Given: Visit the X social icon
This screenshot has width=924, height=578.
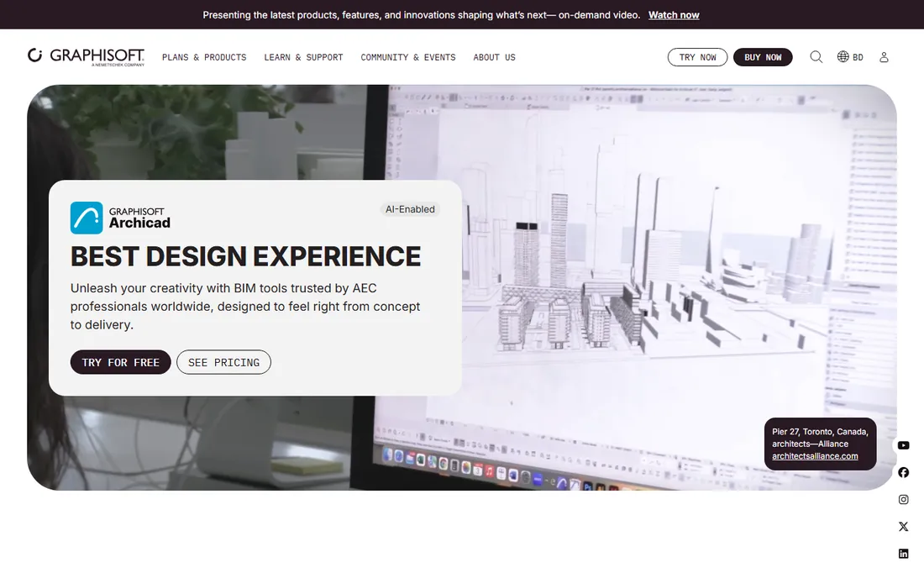Looking at the screenshot, I should tap(903, 527).
